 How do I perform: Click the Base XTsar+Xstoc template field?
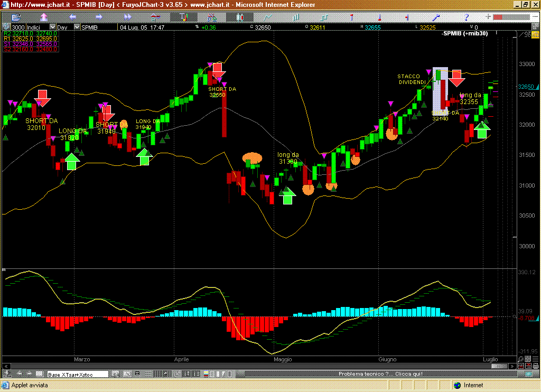point(78,374)
